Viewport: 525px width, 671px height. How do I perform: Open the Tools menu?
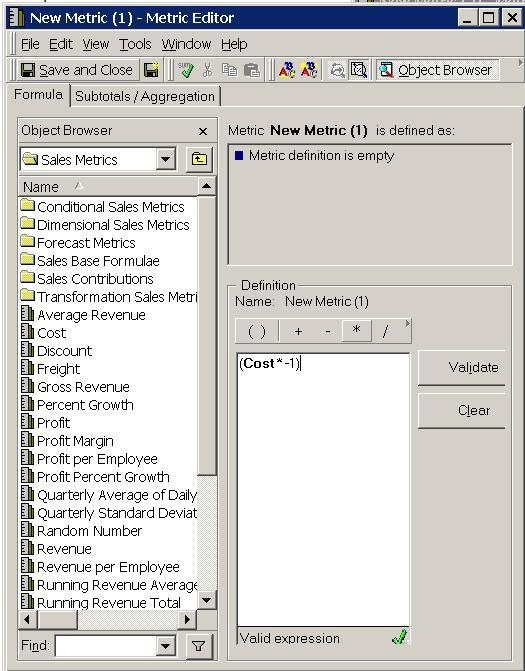135,44
